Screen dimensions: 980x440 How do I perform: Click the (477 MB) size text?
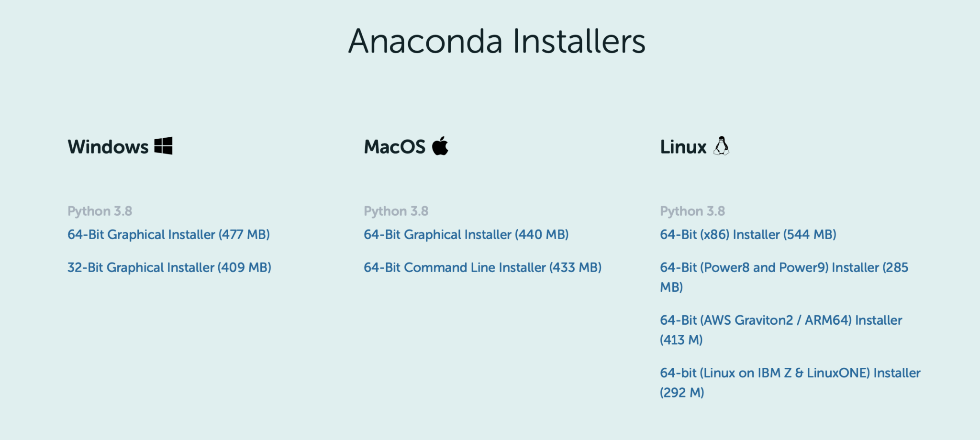[244, 234]
